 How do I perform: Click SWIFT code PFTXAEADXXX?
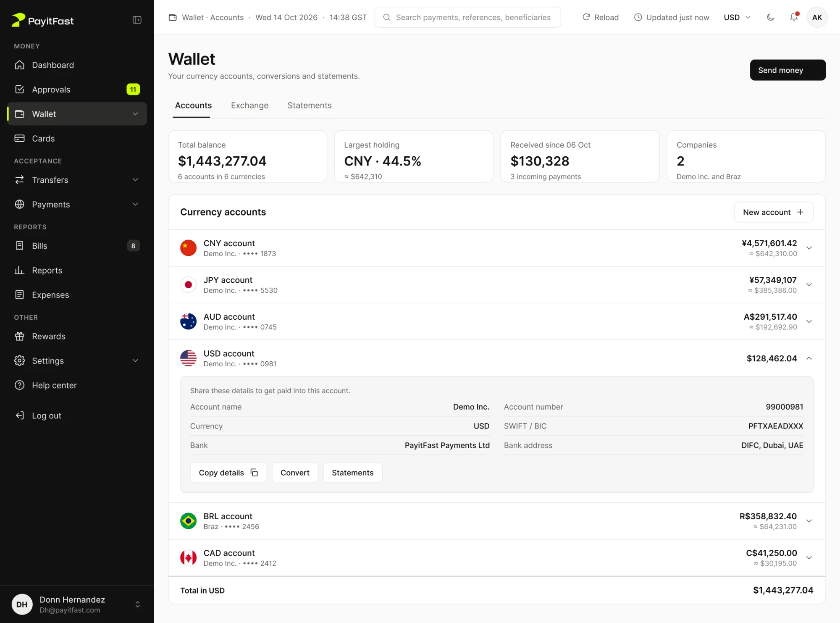click(x=775, y=426)
